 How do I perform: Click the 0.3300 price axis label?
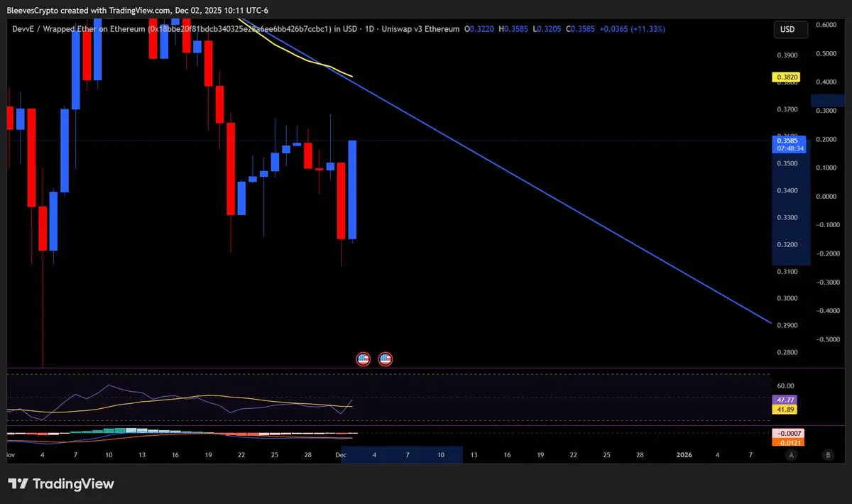pos(787,217)
